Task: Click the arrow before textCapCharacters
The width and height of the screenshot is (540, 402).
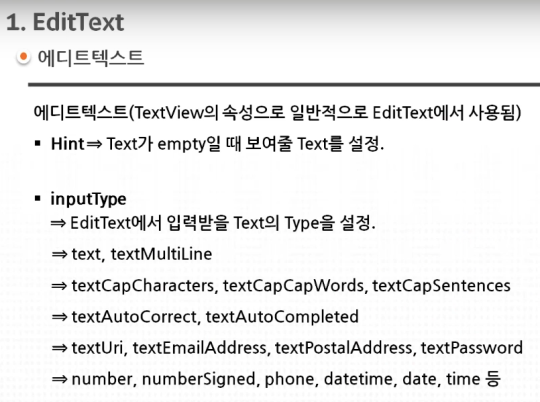Action: click(x=59, y=286)
